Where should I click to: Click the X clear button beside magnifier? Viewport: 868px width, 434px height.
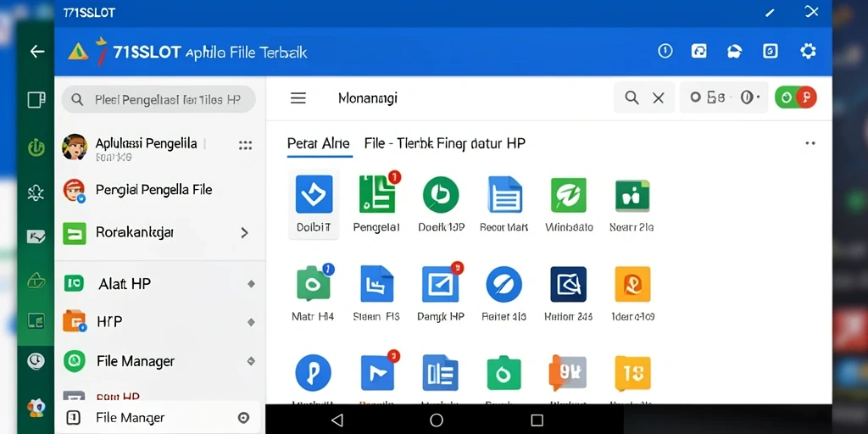click(x=658, y=98)
